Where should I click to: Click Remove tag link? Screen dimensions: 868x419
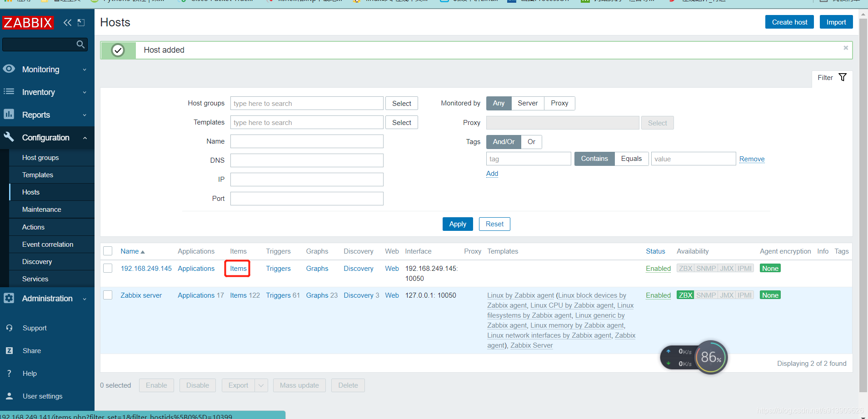click(752, 159)
